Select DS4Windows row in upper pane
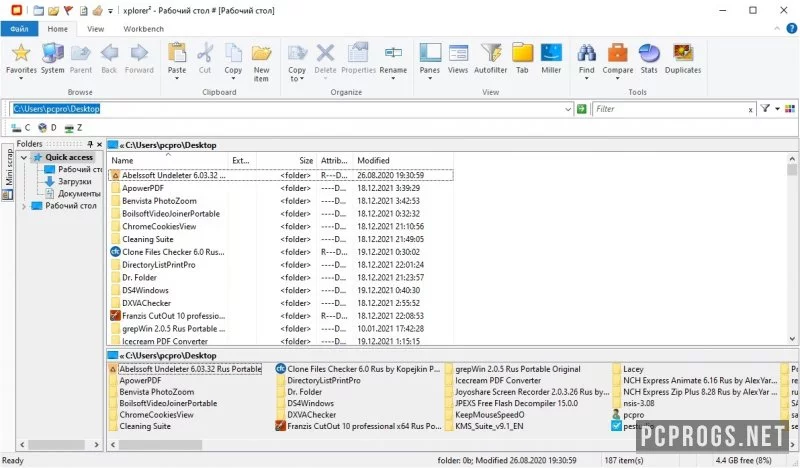Image resolution: width=800 pixels, height=468 pixels. click(x=280, y=290)
